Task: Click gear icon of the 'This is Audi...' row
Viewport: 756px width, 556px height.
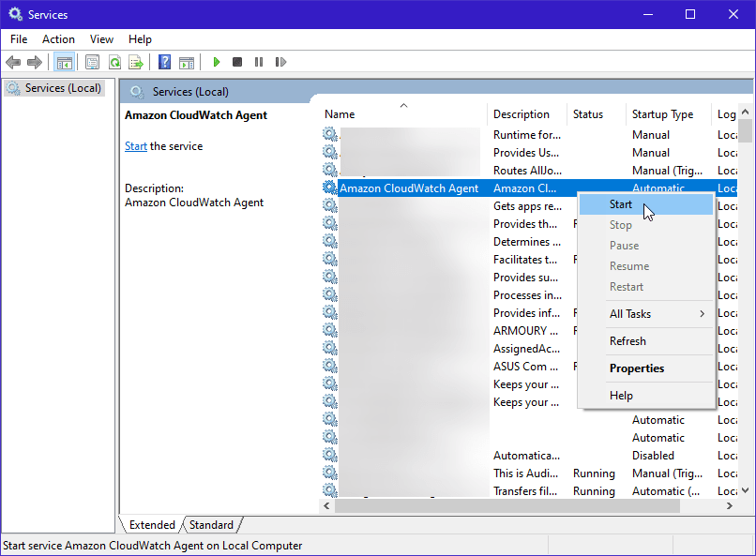Action: coord(330,473)
